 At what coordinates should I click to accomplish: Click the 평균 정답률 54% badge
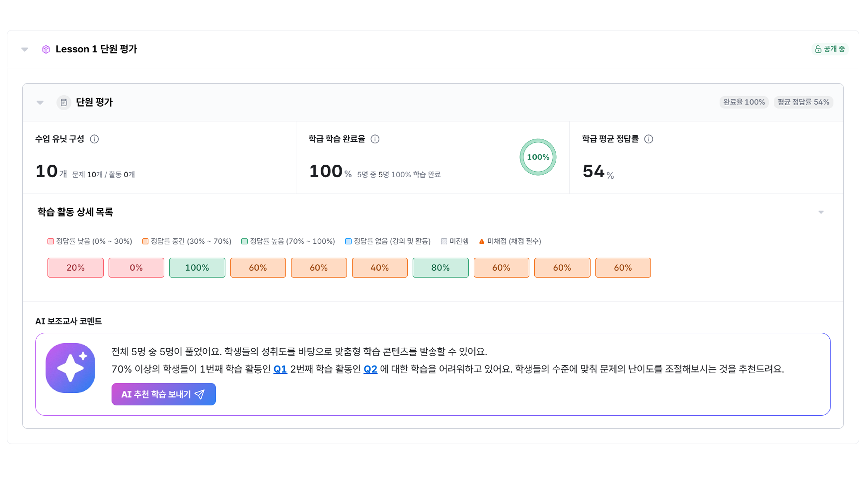(x=803, y=102)
